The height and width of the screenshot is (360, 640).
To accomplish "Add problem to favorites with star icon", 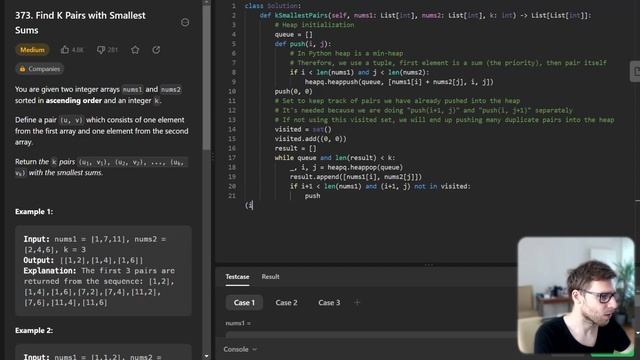I will [135, 50].
